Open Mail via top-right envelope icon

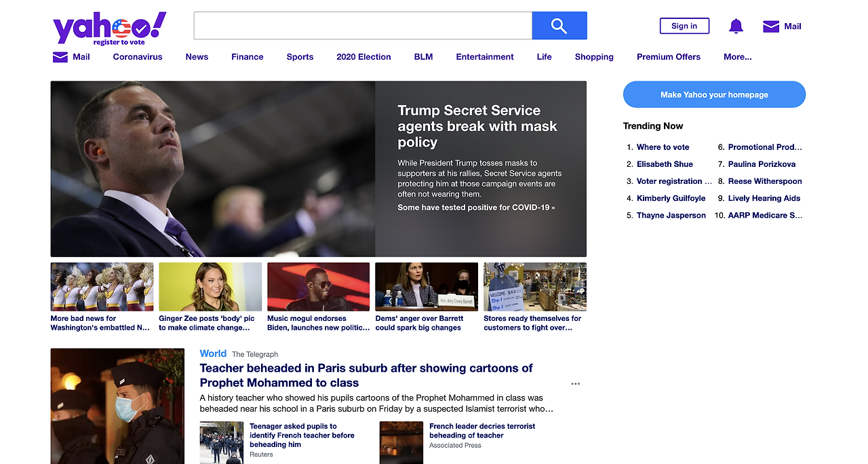771,26
